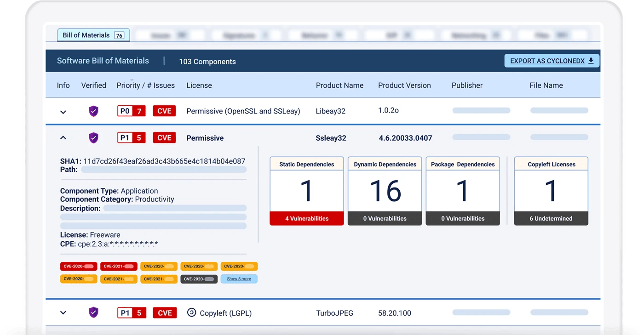The height and width of the screenshot is (335, 644).
Task: Sort by the Verified column header
Action: tap(93, 85)
